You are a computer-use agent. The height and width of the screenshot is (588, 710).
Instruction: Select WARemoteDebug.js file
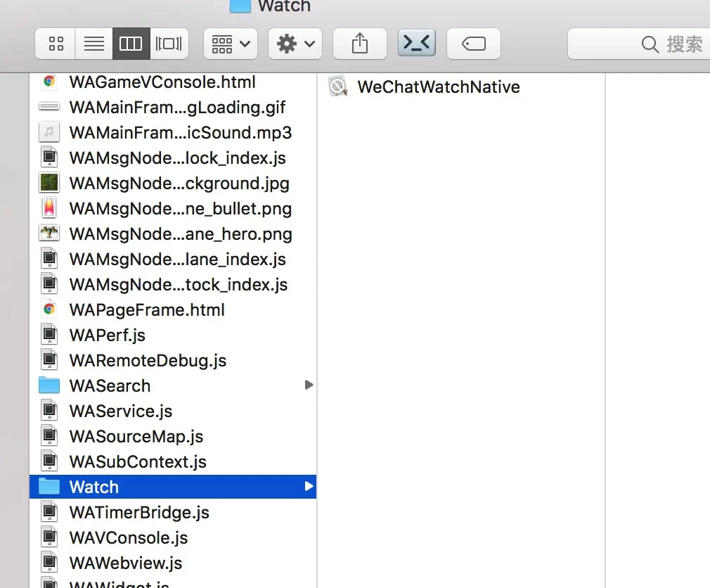coord(172,361)
